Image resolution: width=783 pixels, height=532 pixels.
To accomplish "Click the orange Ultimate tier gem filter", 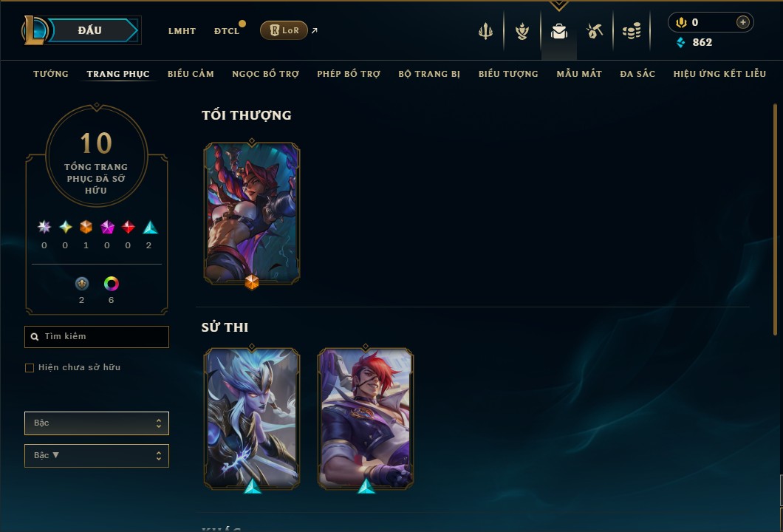I will (x=86, y=228).
